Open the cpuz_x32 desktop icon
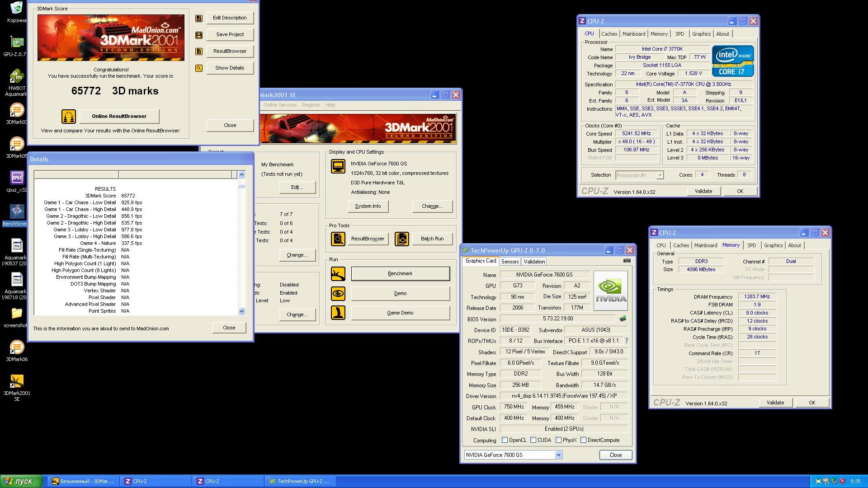 click(17, 182)
